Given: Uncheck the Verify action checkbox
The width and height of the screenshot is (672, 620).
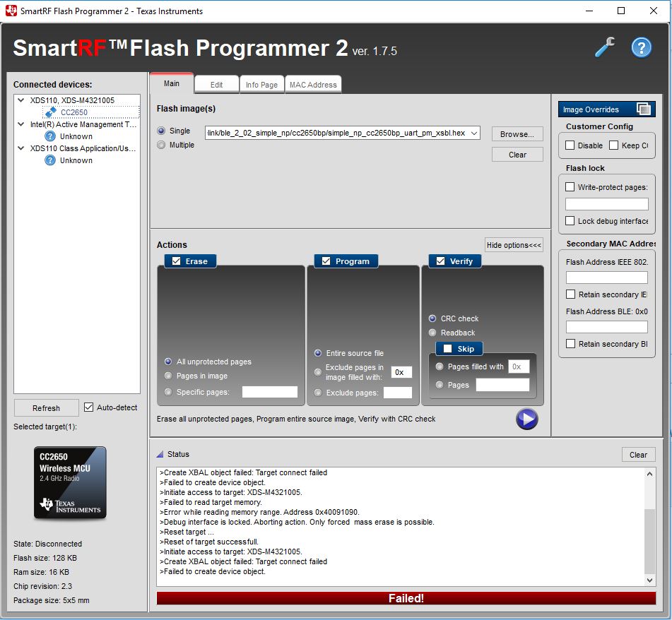Looking at the screenshot, I should pos(440,261).
